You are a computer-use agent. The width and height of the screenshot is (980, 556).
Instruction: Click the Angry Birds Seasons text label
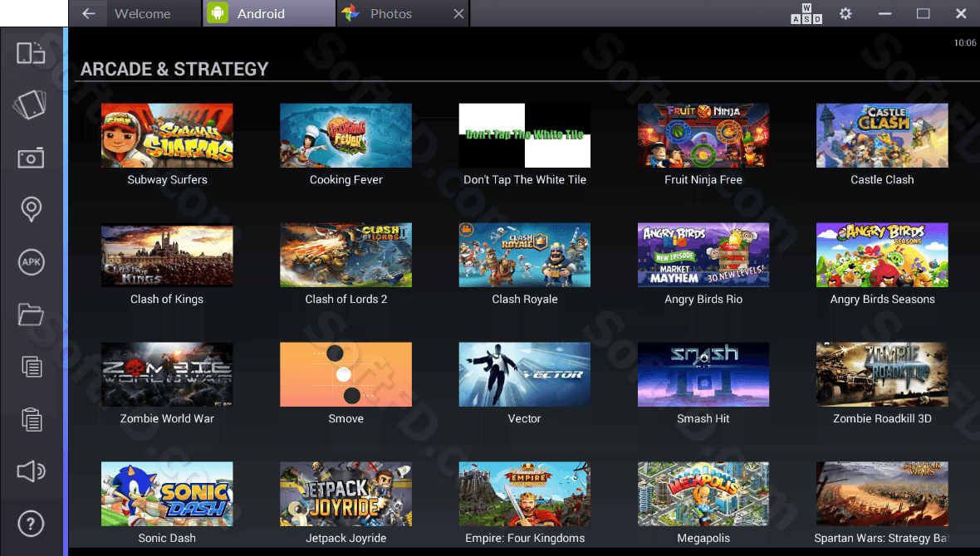coord(882,300)
